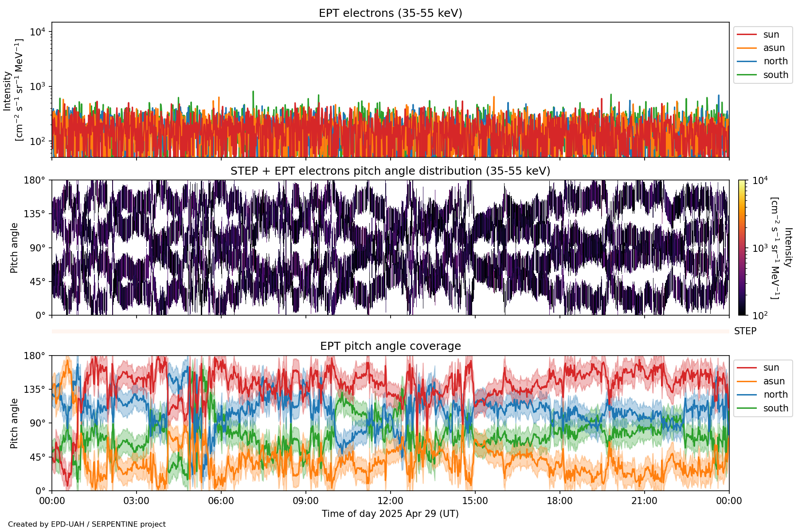
Task: Select the 15:00 time axis tick label
Action: 475,501
